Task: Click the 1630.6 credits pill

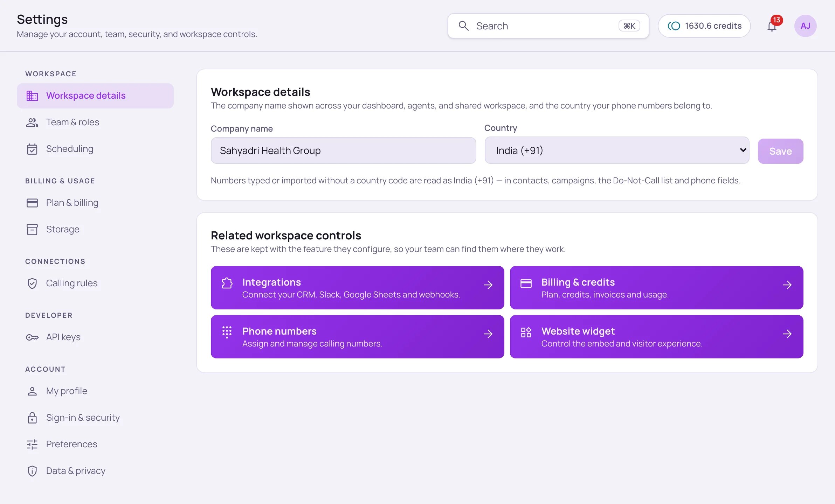Action: pyautogui.click(x=704, y=26)
